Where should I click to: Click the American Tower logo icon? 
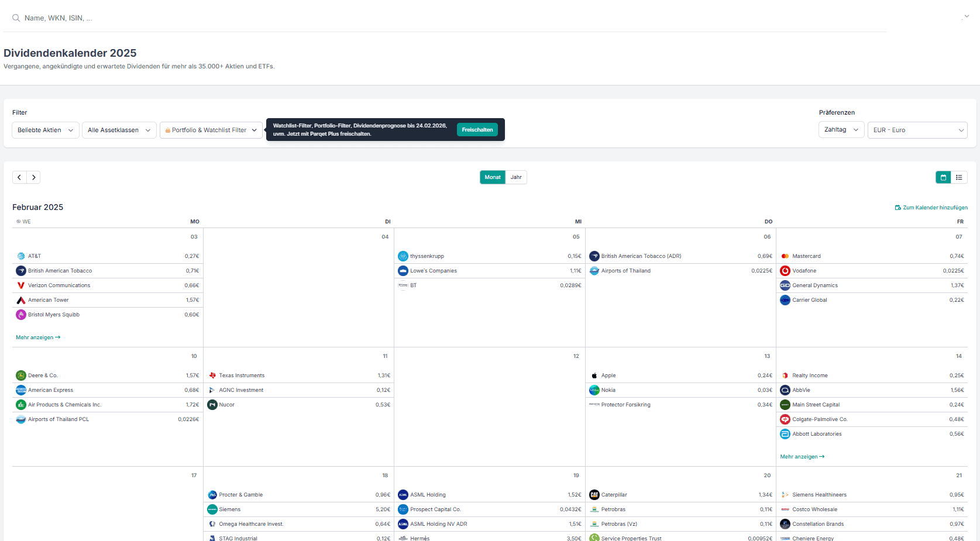point(21,300)
